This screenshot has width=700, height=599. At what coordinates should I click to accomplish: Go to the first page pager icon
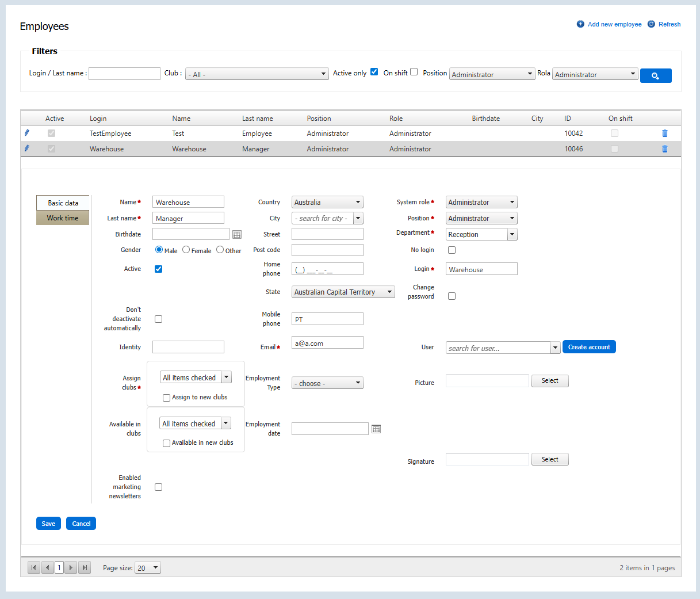click(x=34, y=568)
